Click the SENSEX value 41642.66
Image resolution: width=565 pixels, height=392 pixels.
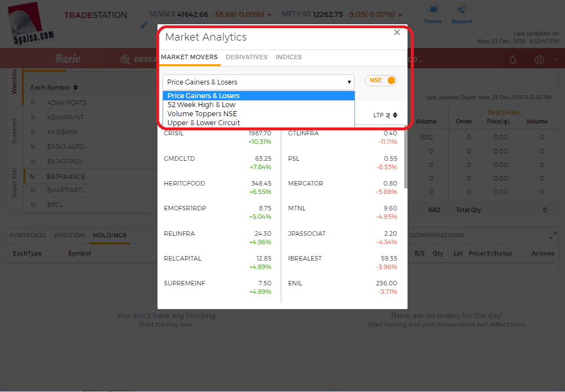point(192,15)
